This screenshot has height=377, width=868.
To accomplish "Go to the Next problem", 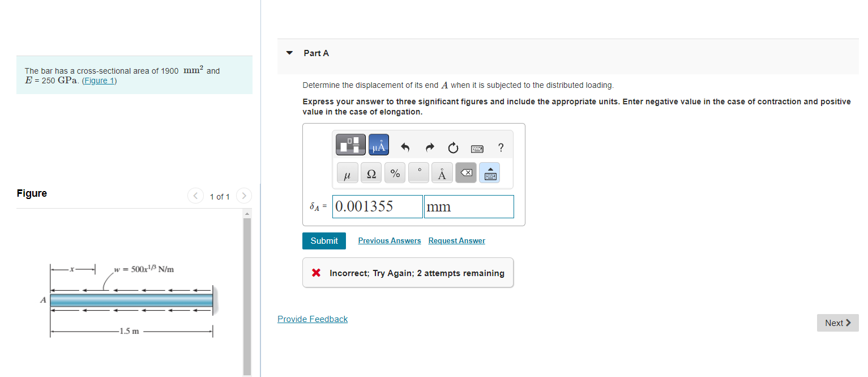I will [x=837, y=323].
